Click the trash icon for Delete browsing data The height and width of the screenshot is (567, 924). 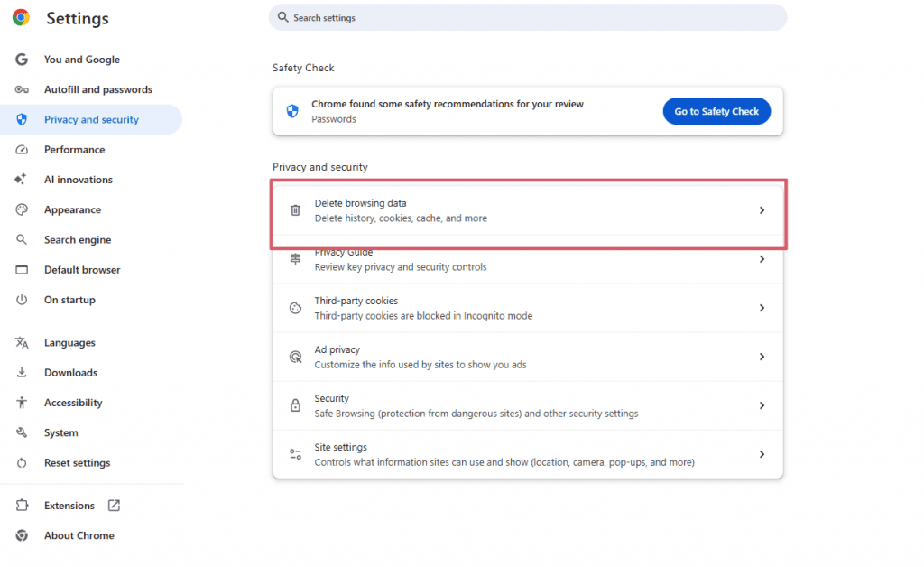(x=295, y=210)
